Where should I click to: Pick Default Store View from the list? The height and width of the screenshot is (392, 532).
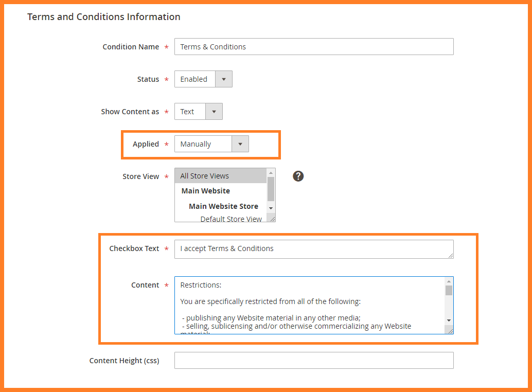230,219
